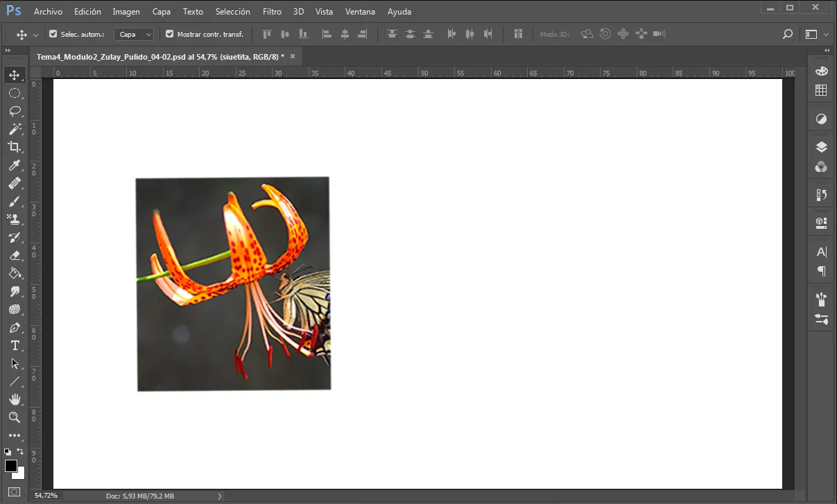Open the foreground black color swatch

[x=10, y=465]
